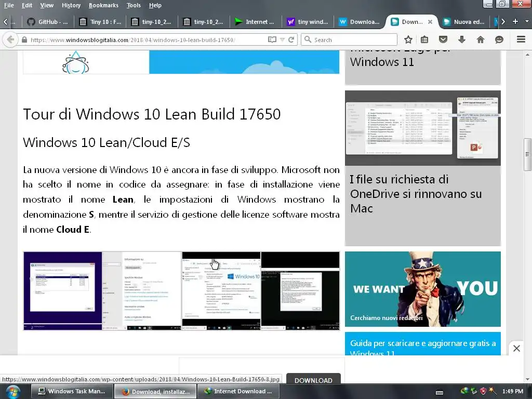The width and height of the screenshot is (532, 399).
Task: Open Windows Task Manager from taskbar
Action: tap(72, 391)
